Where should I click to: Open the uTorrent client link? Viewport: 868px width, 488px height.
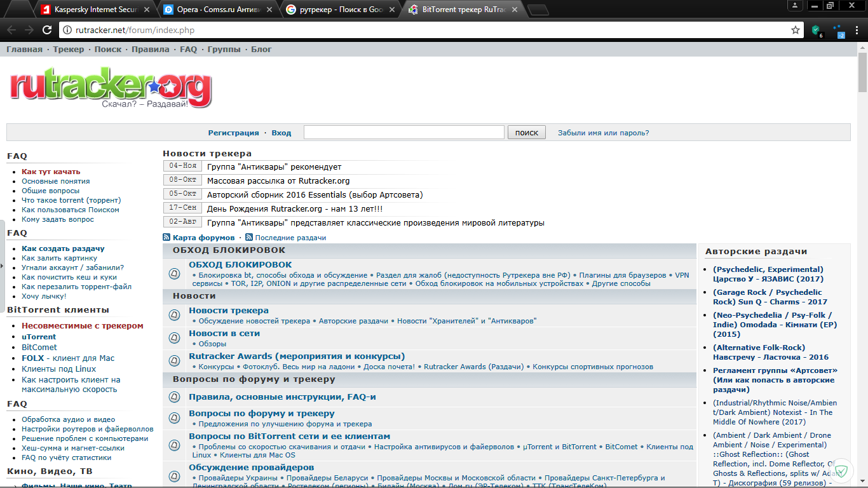[39, 337]
